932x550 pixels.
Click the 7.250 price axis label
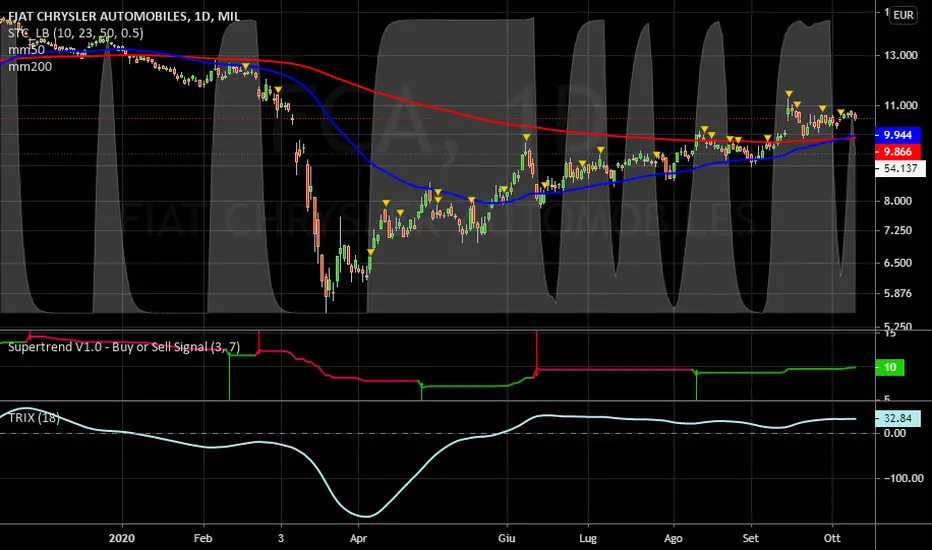(898, 230)
